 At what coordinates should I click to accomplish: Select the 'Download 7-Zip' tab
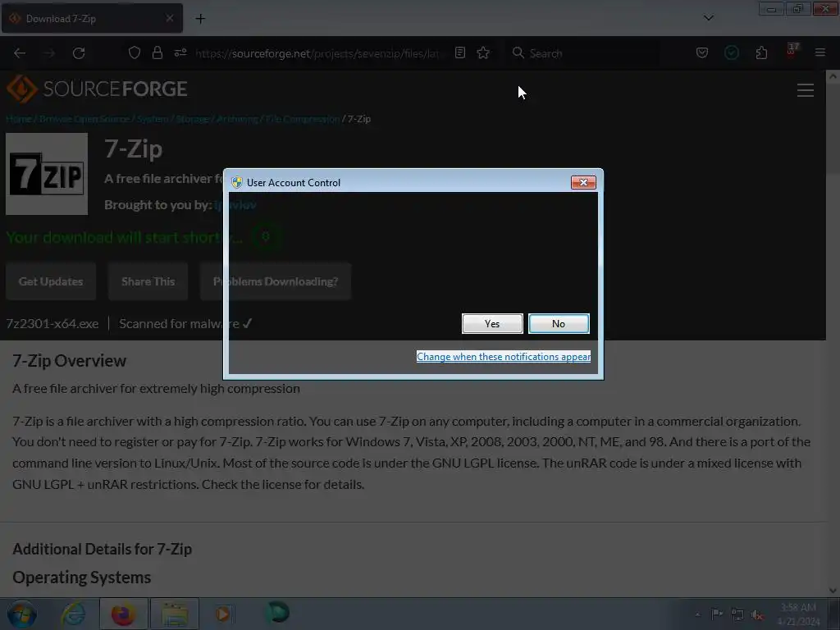92,18
